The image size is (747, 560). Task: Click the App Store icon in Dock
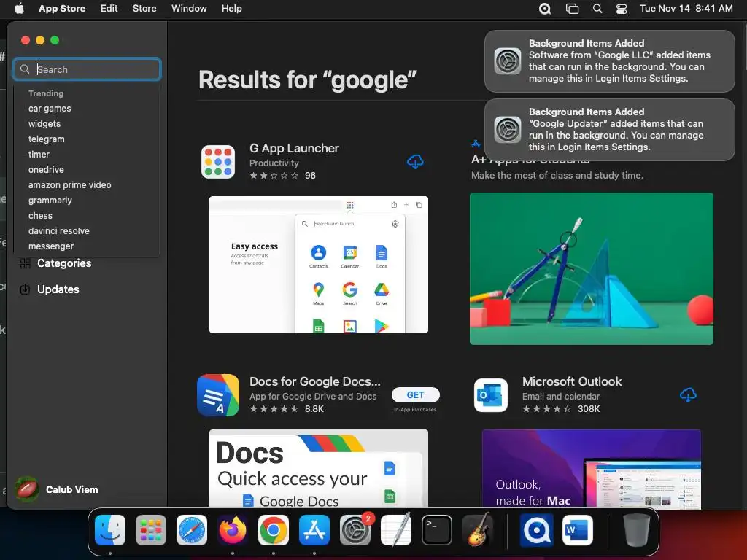[x=314, y=530]
